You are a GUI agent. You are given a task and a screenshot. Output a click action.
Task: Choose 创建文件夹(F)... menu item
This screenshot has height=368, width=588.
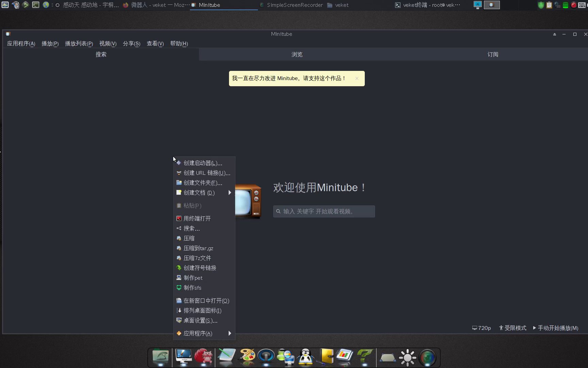tap(204, 183)
